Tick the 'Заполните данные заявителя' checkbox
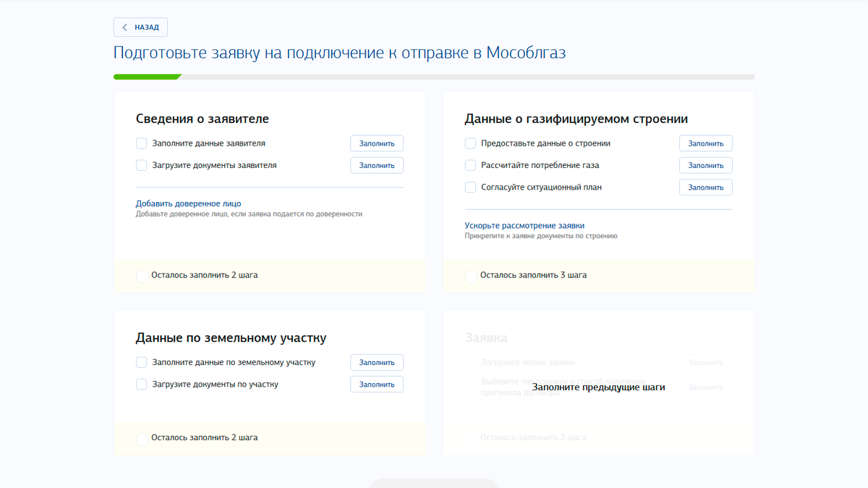The width and height of the screenshot is (868, 488). 142,143
